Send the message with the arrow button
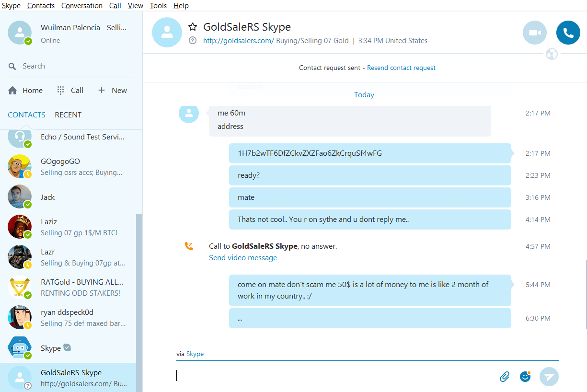This screenshot has width=587, height=392. [549, 377]
